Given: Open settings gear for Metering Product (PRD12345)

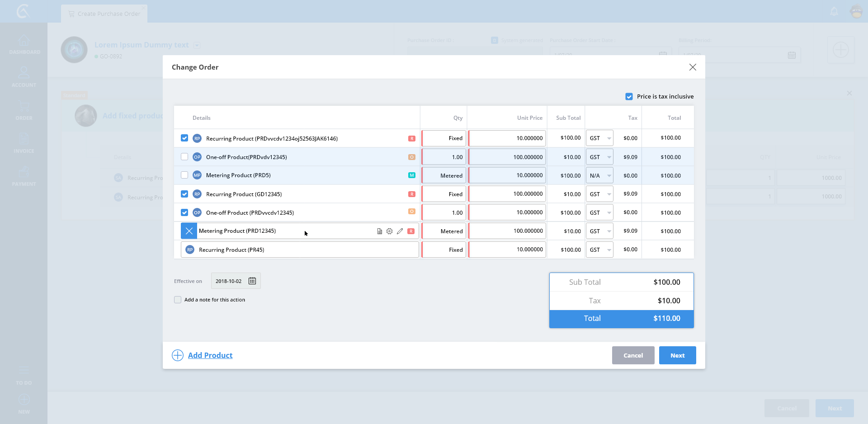Looking at the screenshot, I should pos(389,231).
